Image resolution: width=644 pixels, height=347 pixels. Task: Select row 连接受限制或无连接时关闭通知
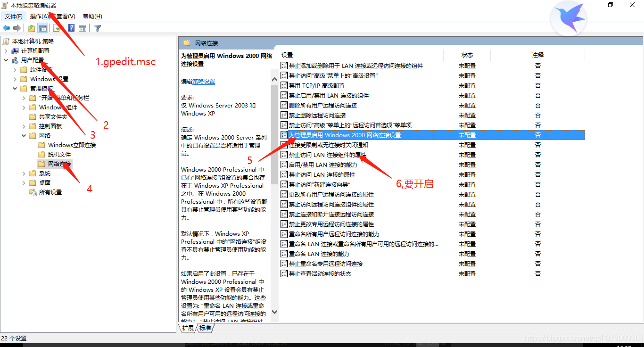[x=432, y=145]
